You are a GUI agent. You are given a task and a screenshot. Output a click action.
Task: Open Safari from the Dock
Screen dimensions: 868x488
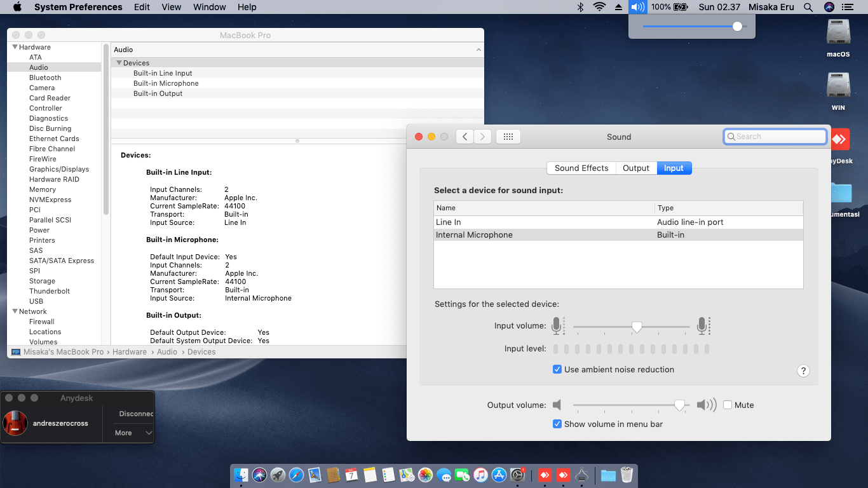[296, 475]
